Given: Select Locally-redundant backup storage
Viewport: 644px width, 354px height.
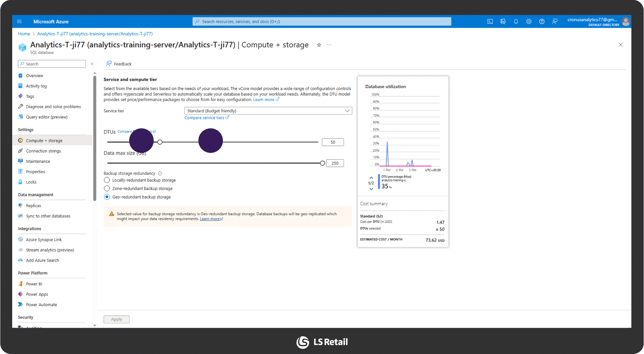Looking at the screenshot, I should coord(107,180).
